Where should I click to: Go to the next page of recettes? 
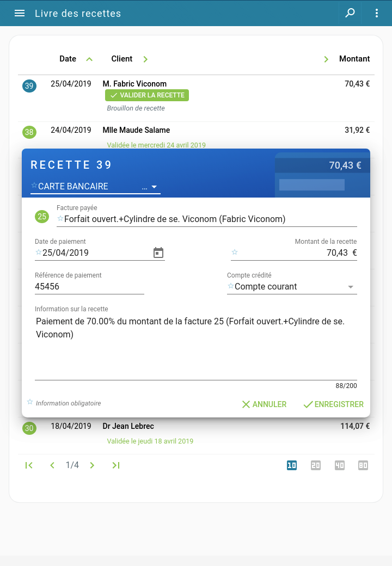coord(91,465)
